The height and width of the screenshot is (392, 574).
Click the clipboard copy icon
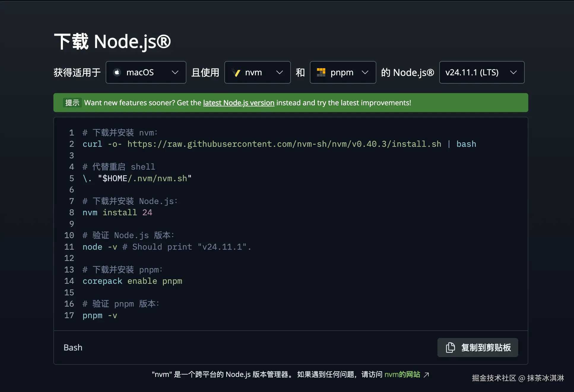(450, 348)
